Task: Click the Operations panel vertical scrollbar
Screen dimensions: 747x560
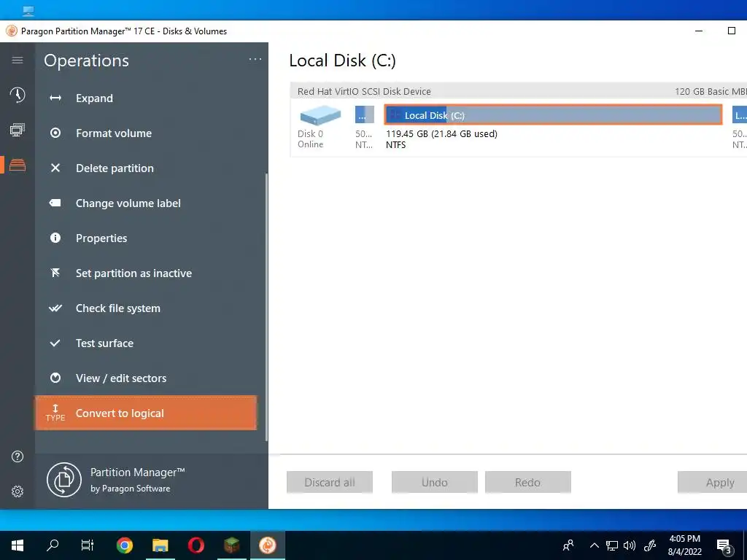Action: point(266,307)
